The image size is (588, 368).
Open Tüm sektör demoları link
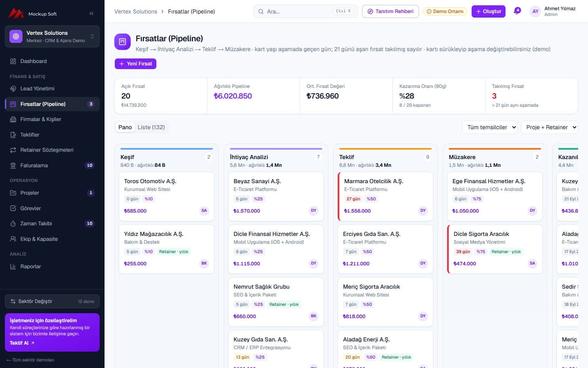pos(30,360)
